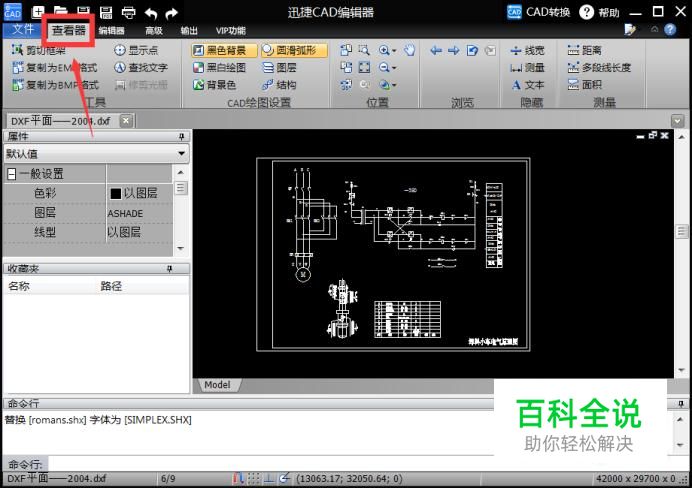Open the document tab list dropdown arrow
Image resolution: width=692 pixels, height=488 pixels.
pyautogui.click(x=677, y=120)
